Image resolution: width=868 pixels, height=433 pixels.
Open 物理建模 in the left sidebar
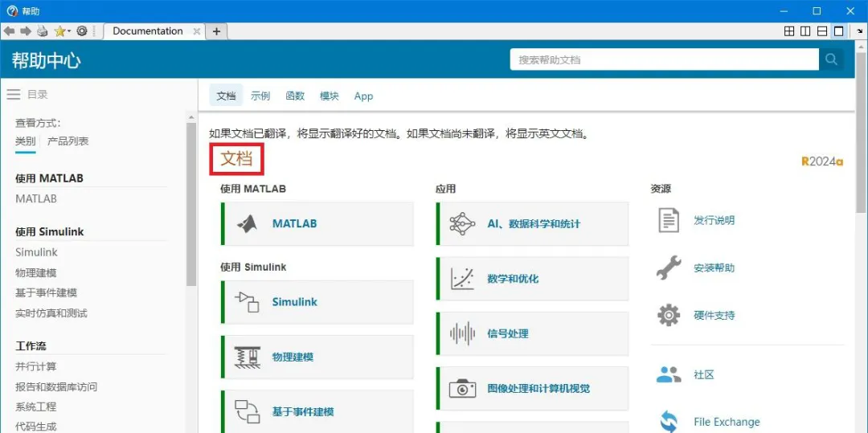pos(36,272)
